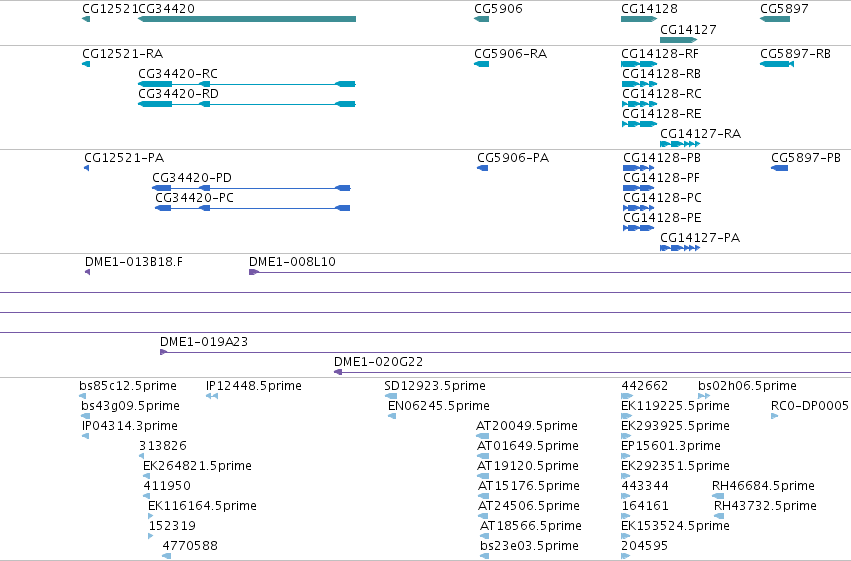Click EST EK153524.5prime
The width and height of the screenshot is (851, 561).
pos(626,536)
